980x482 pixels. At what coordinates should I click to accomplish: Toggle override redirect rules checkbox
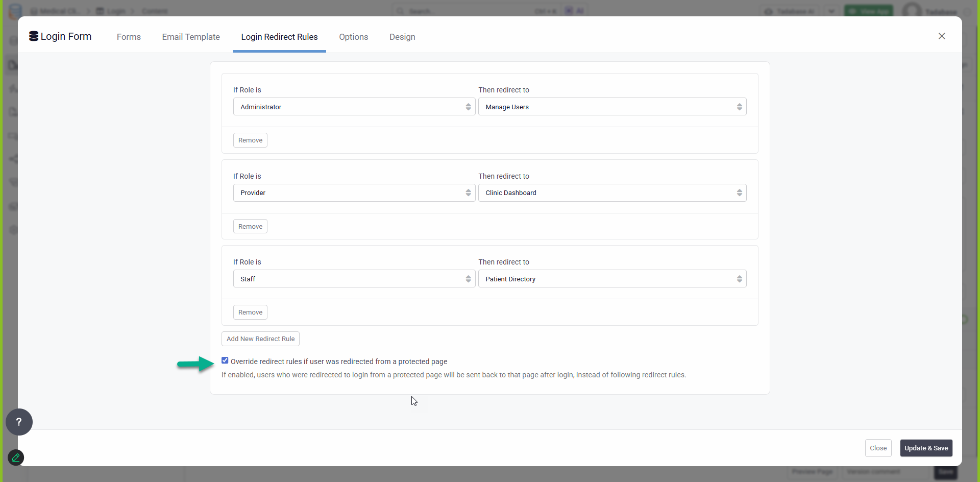(x=225, y=360)
